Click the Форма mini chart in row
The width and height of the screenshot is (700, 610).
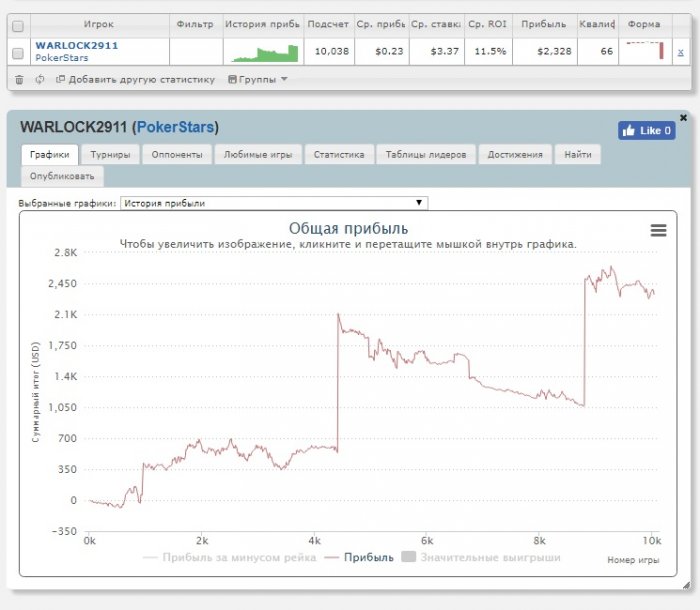click(646, 50)
